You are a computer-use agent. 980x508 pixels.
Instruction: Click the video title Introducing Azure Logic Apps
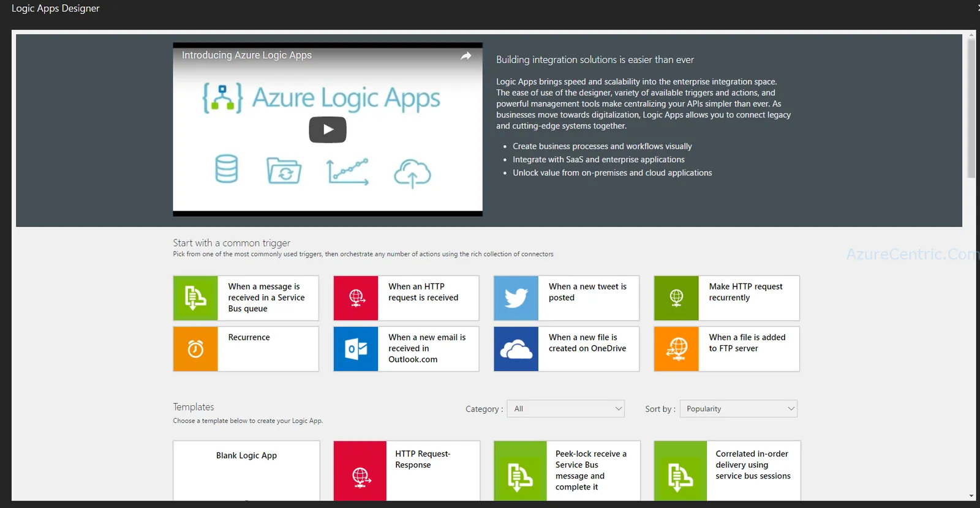click(x=247, y=55)
